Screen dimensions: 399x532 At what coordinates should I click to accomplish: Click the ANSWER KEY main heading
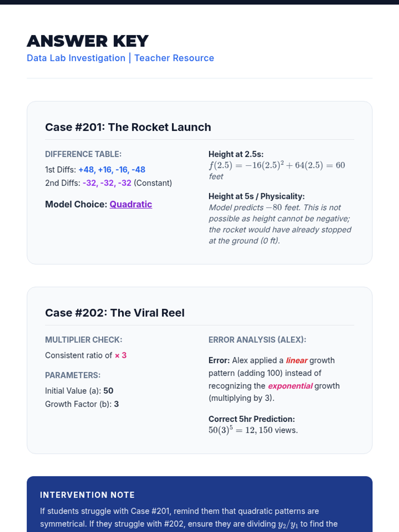coord(88,41)
